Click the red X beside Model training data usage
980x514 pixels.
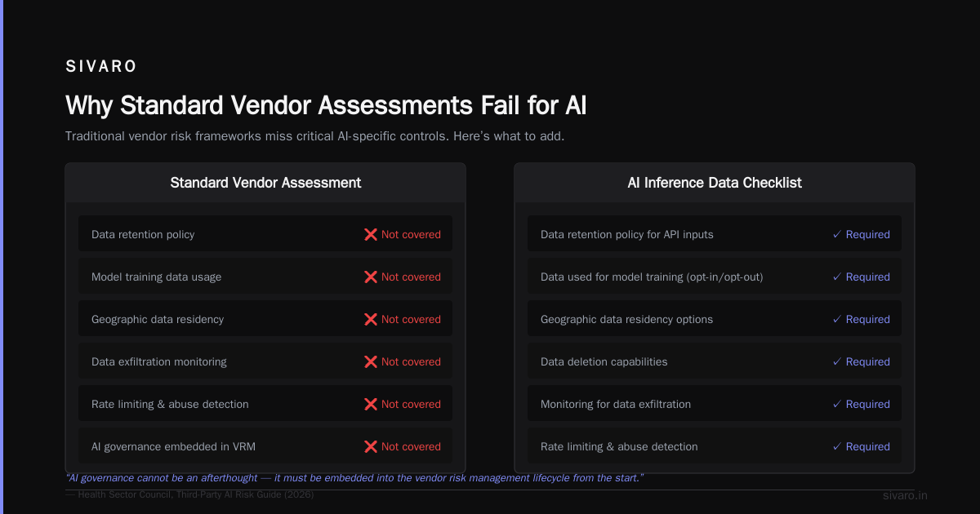(371, 277)
